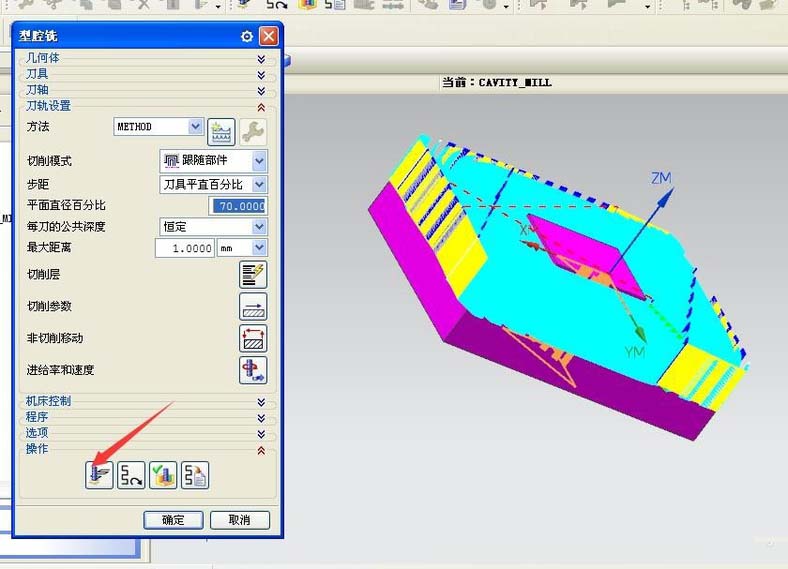Expand the 选项 section
This screenshot has width=788, height=569.
coord(261,434)
